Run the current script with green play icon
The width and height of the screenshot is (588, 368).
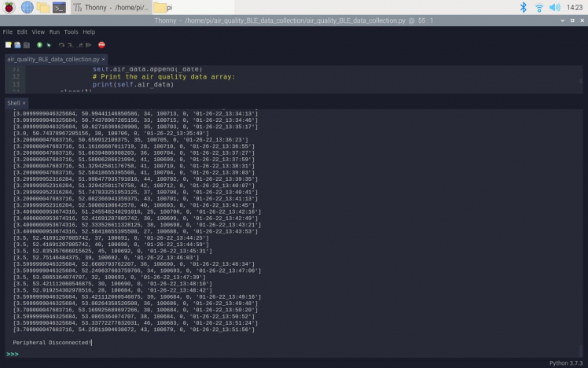click(x=39, y=45)
